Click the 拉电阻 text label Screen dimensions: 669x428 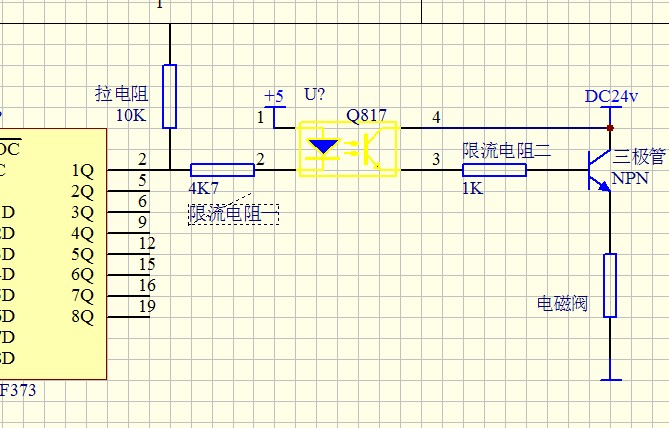[121, 94]
